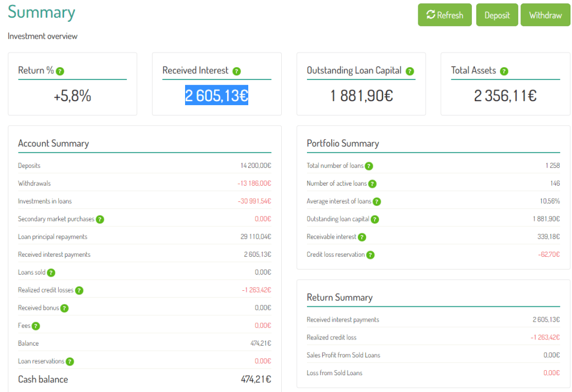Click the help icon beside Received Interest
Viewport: 572px width, 392px height.
point(237,71)
